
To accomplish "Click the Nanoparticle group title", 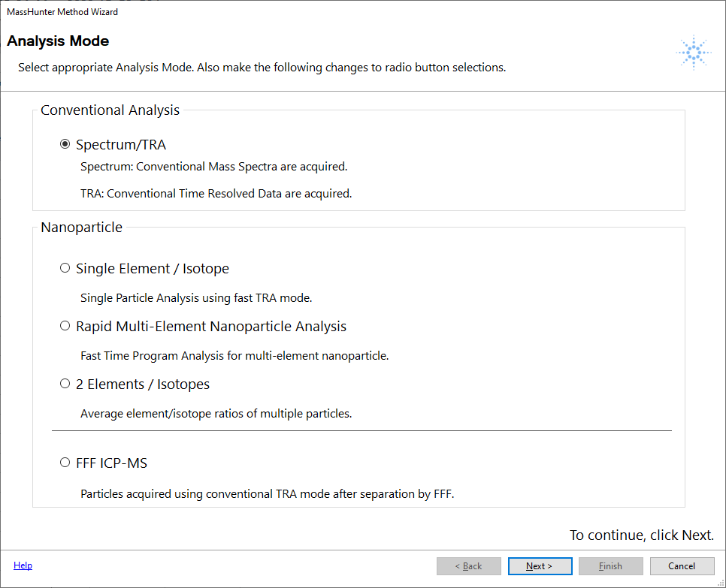I will (81, 227).
